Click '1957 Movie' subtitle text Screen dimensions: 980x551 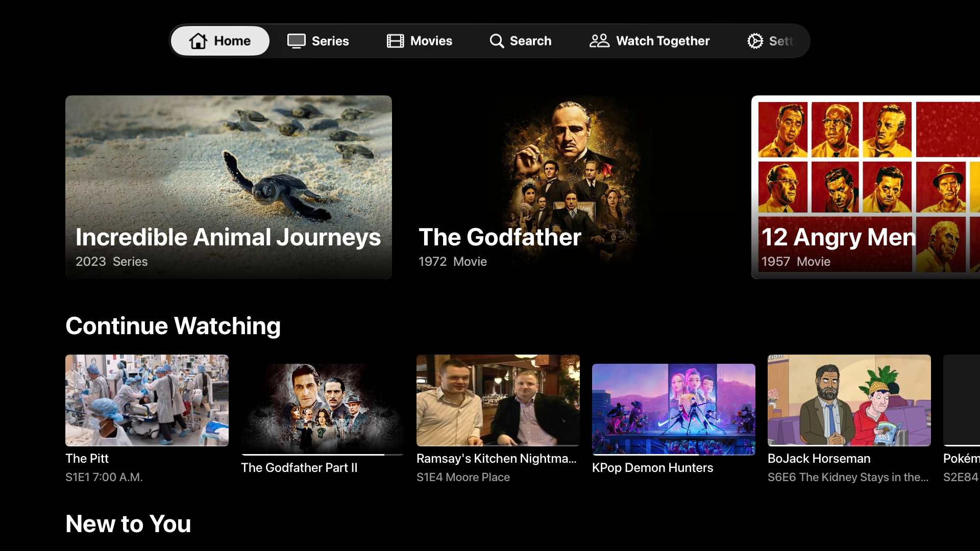(796, 262)
